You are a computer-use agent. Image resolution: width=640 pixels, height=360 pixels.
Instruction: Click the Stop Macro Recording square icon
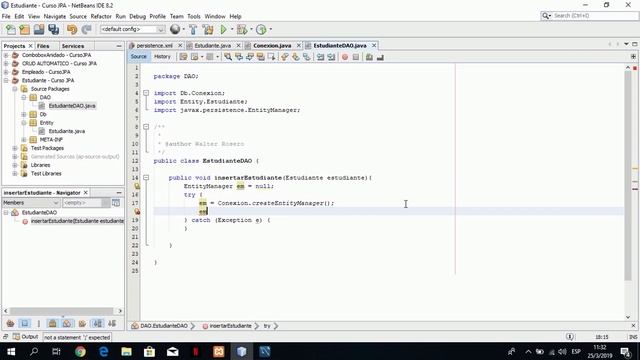click(x=356, y=57)
